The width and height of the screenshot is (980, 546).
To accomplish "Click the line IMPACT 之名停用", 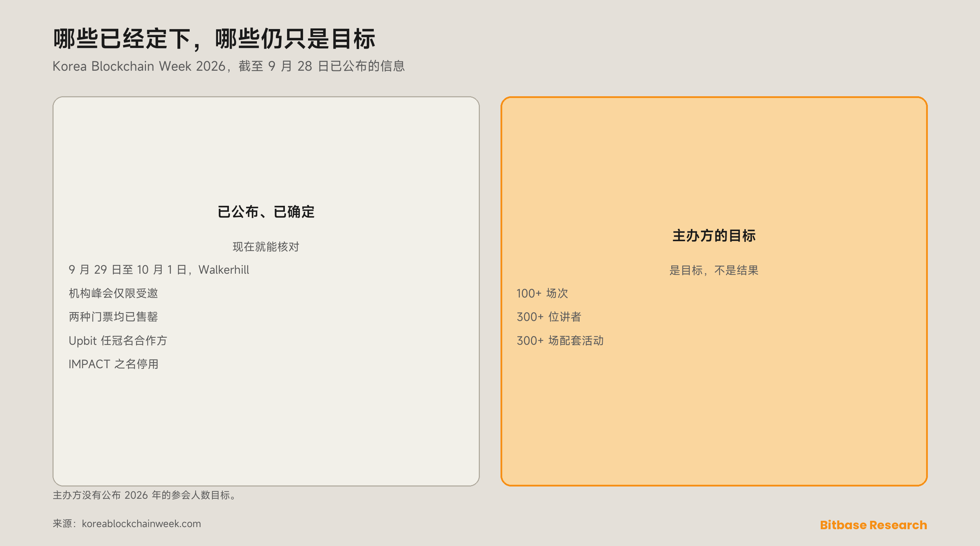I will [113, 364].
